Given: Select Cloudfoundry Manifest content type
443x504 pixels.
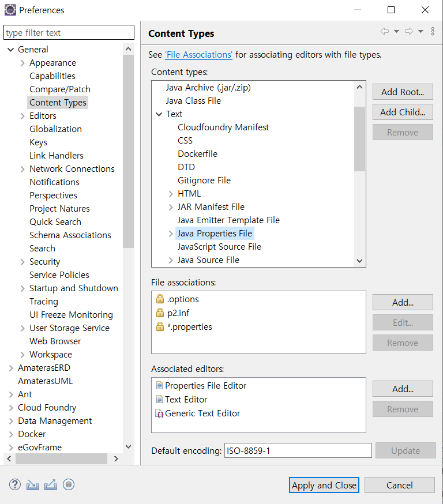Looking at the screenshot, I should [223, 127].
